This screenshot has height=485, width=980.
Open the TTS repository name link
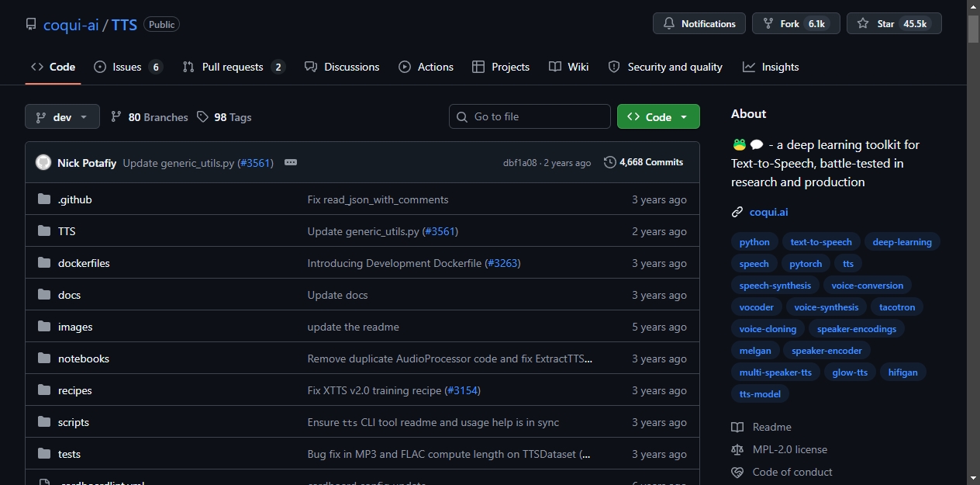tap(124, 24)
